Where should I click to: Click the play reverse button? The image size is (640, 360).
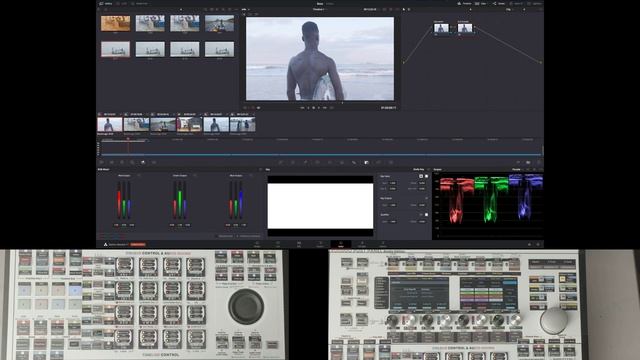[x=308, y=108]
